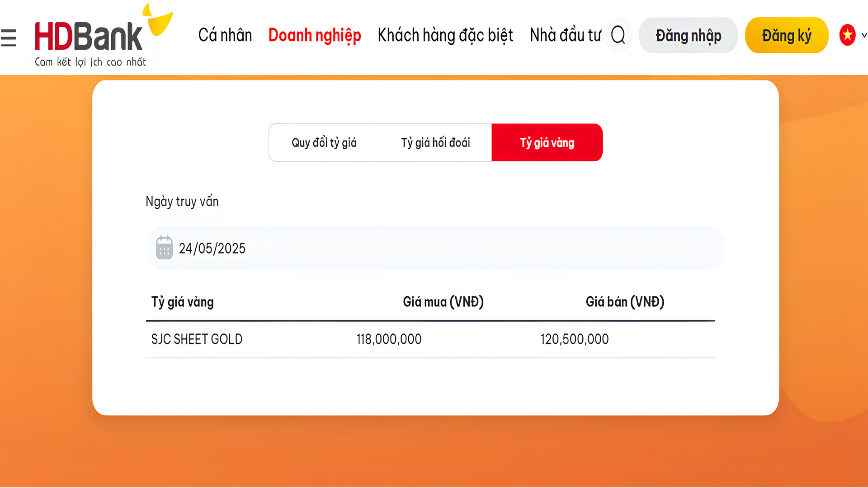This screenshot has width=868, height=488.
Task: Click the 24/05/2025 date input field
Action: pos(435,248)
